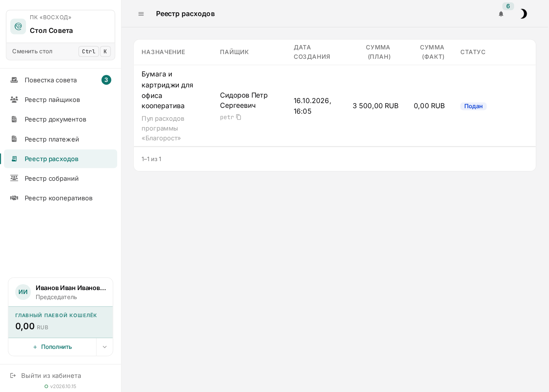Click the Стол Совета logo icon
549x392 pixels.
pyautogui.click(x=18, y=26)
